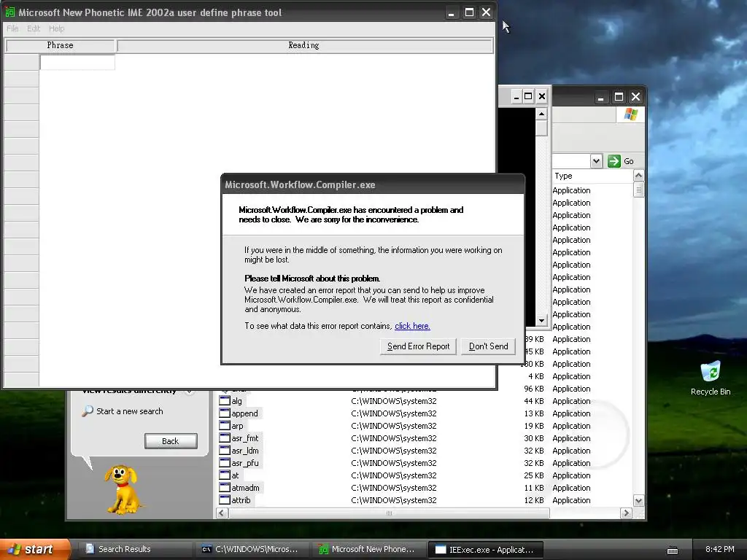Screen dimensions: 747x560
Task: Click the Rover search dog
Action: (x=123, y=489)
